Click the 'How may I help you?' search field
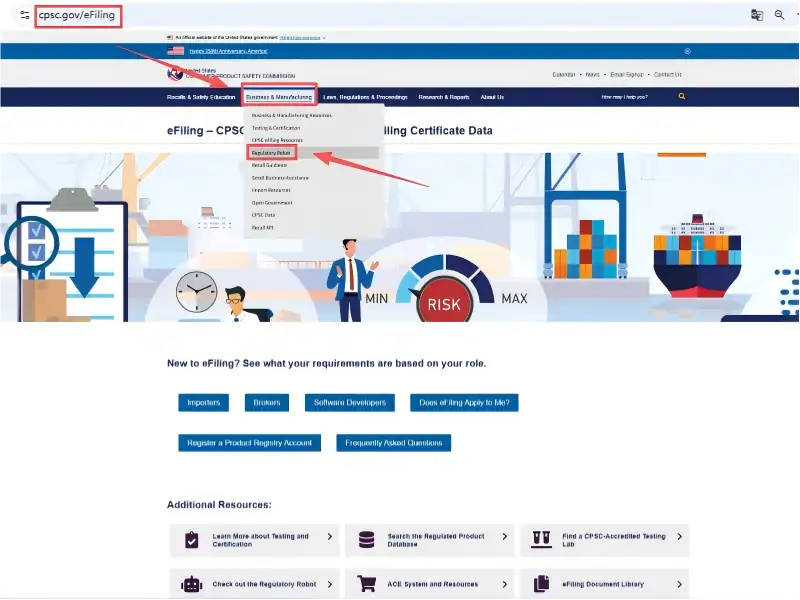The image size is (800, 600). [624, 97]
